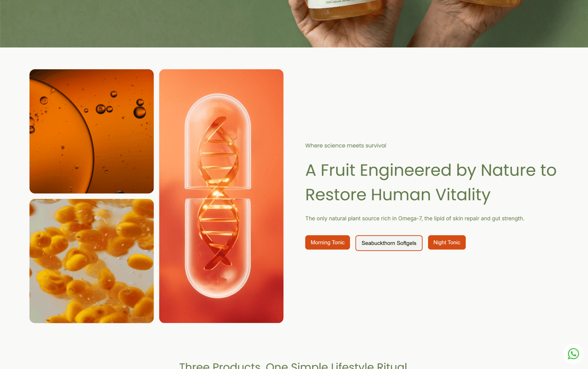Click the glowing DNA helix center in capsule
This screenshot has width=588, height=369.
[x=217, y=193]
